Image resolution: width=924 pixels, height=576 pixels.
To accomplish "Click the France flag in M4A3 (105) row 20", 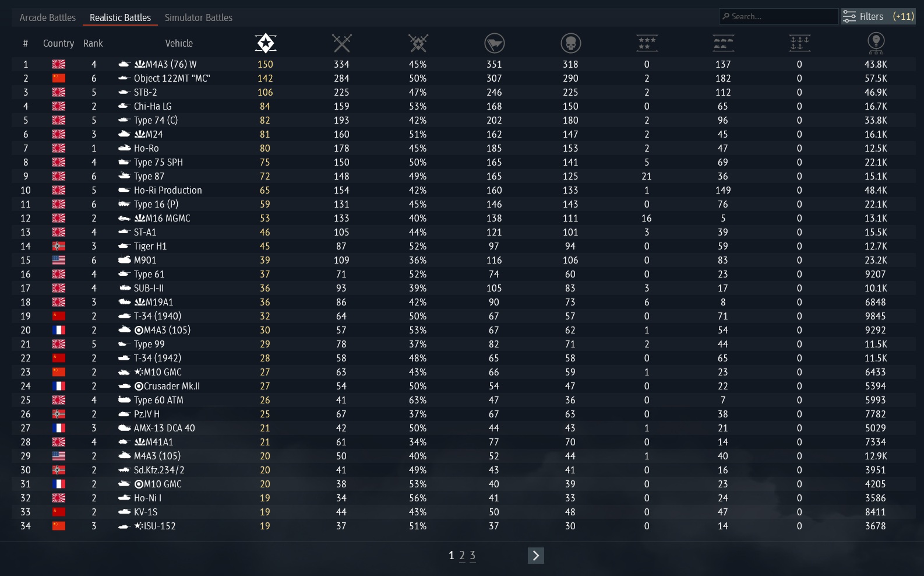I will [x=59, y=330].
